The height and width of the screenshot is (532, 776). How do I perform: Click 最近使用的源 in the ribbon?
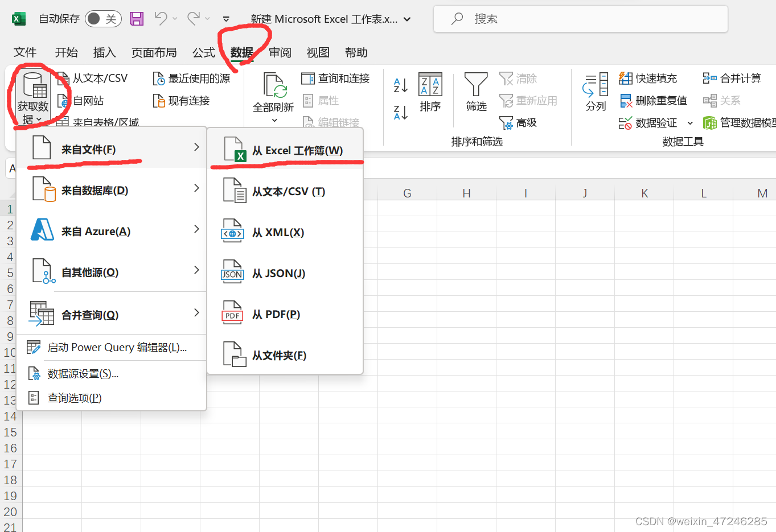pyautogui.click(x=191, y=79)
